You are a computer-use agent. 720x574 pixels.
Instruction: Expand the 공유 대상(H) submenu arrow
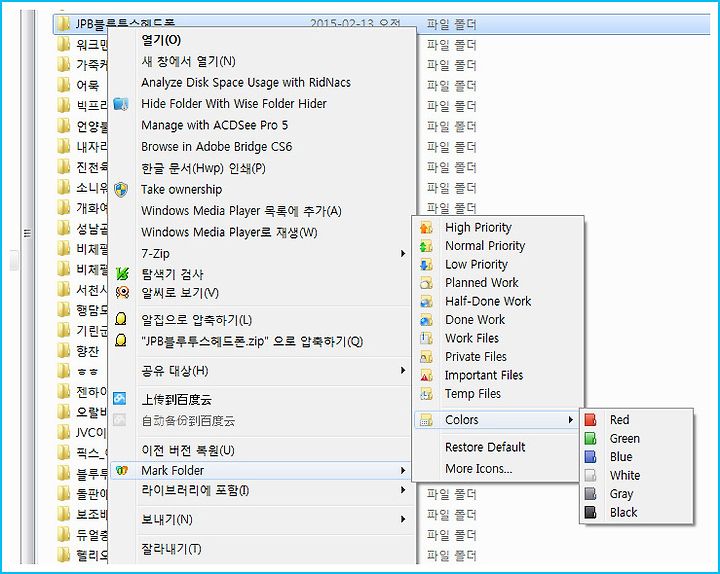pos(403,370)
